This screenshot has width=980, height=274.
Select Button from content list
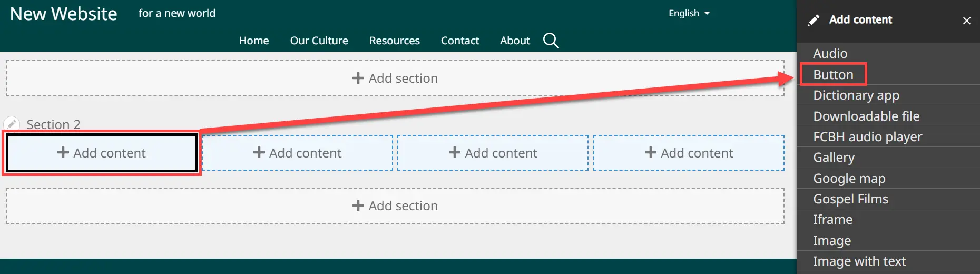click(x=833, y=74)
